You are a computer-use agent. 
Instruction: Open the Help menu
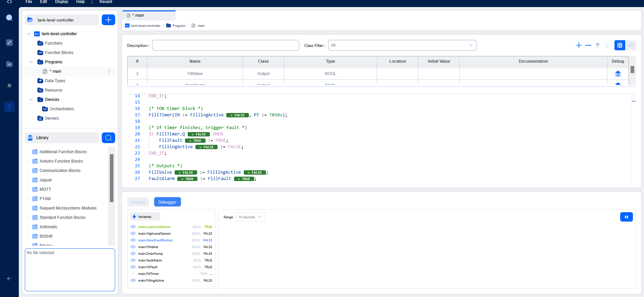pos(80,2)
